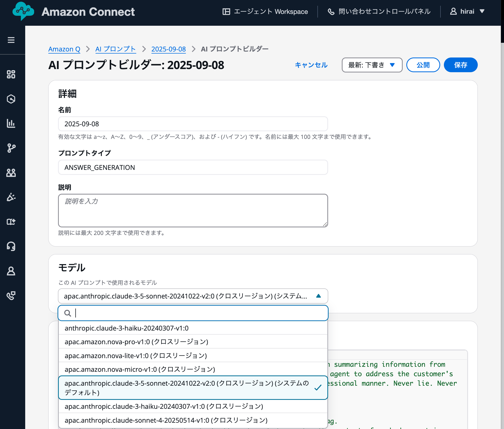
Task: Open the flows branch icon in sidebar
Action: [x=11, y=148]
